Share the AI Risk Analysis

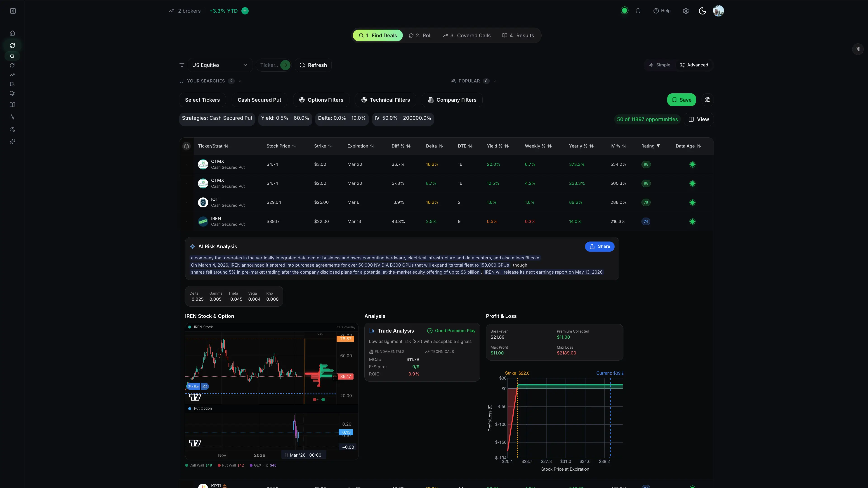[599, 246]
